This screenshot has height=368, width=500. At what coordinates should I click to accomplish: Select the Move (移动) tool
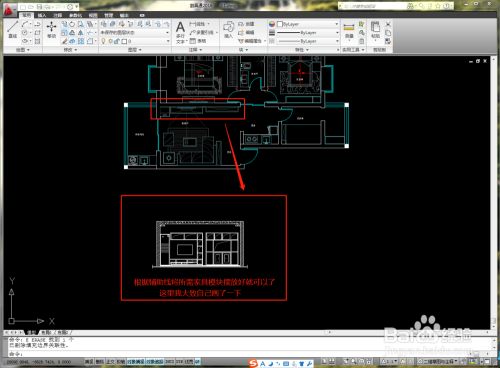click(51, 30)
